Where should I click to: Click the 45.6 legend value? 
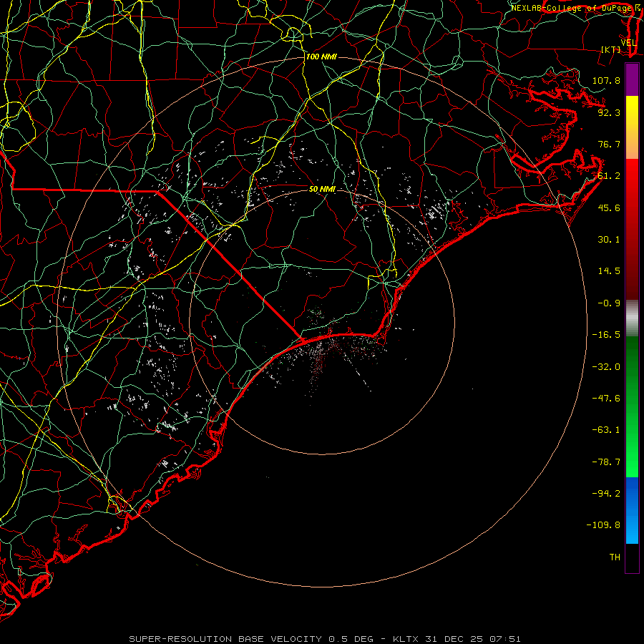[x=609, y=208]
